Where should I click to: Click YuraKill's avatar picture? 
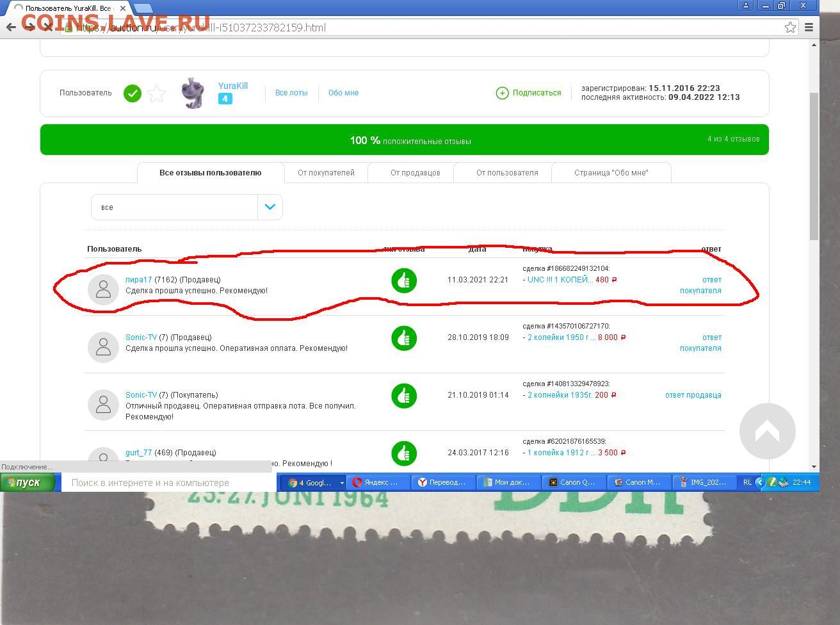(x=193, y=93)
